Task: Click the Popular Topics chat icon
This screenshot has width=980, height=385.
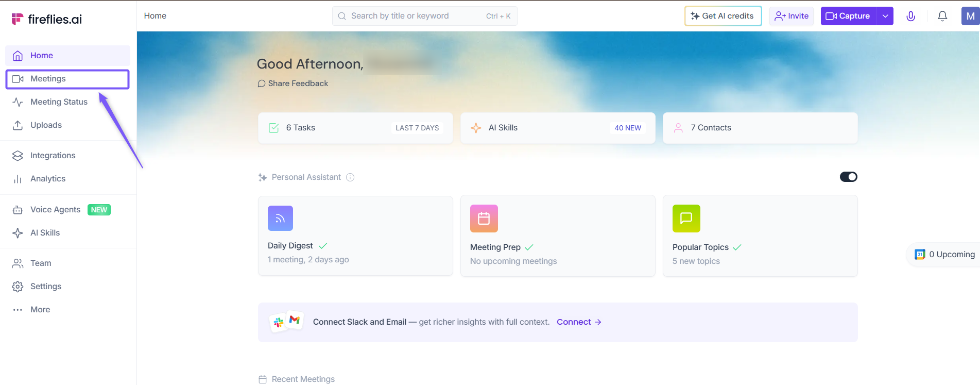Action: tap(686, 219)
